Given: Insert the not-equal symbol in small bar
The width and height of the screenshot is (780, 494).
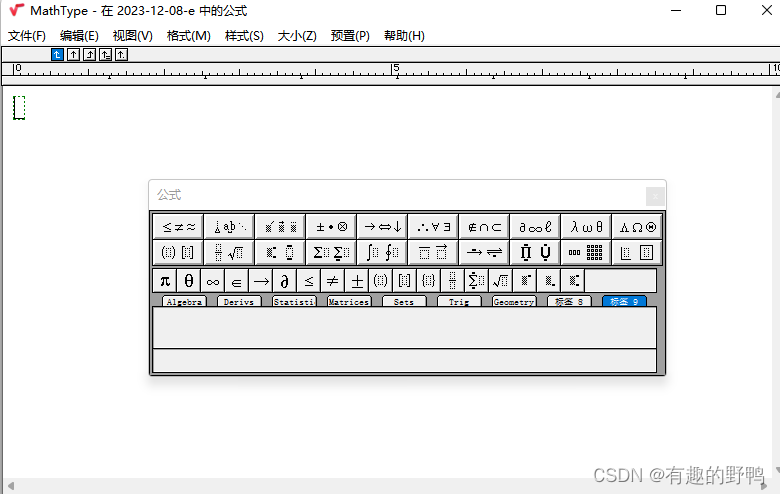Looking at the screenshot, I should (x=332, y=281).
